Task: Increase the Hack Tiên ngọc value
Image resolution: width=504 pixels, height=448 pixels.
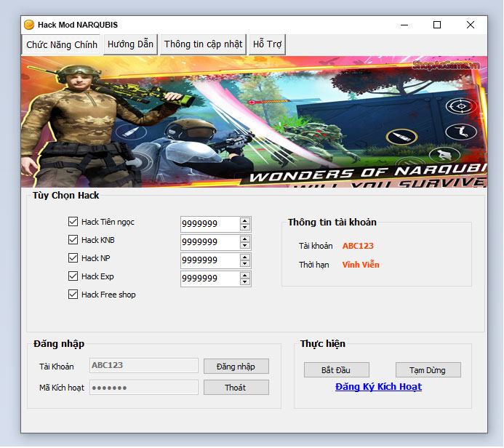Action: (245, 221)
